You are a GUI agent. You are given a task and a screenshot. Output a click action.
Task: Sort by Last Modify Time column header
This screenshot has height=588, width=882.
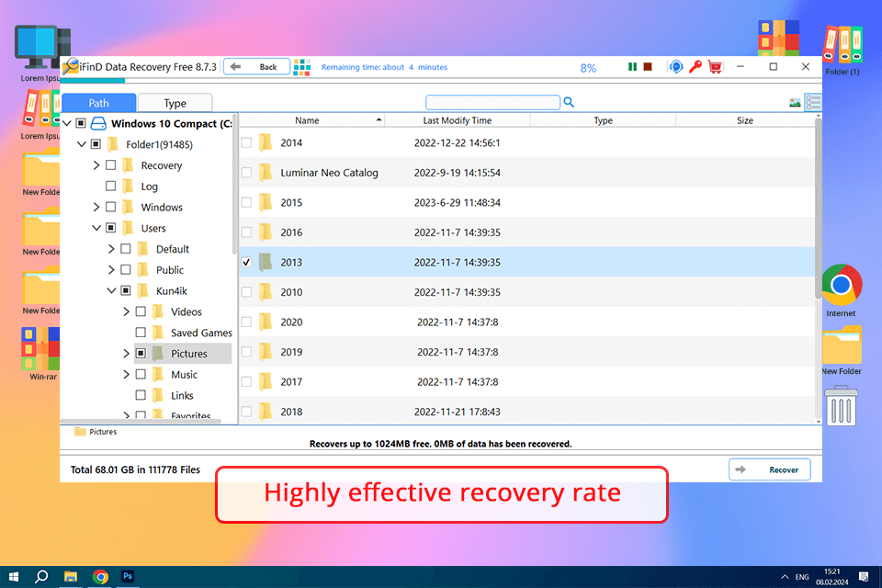pyautogui.click(x=458, y=120)
